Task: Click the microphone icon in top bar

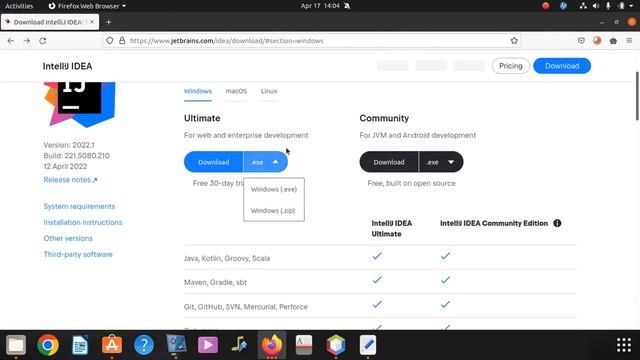Action: 608,6
